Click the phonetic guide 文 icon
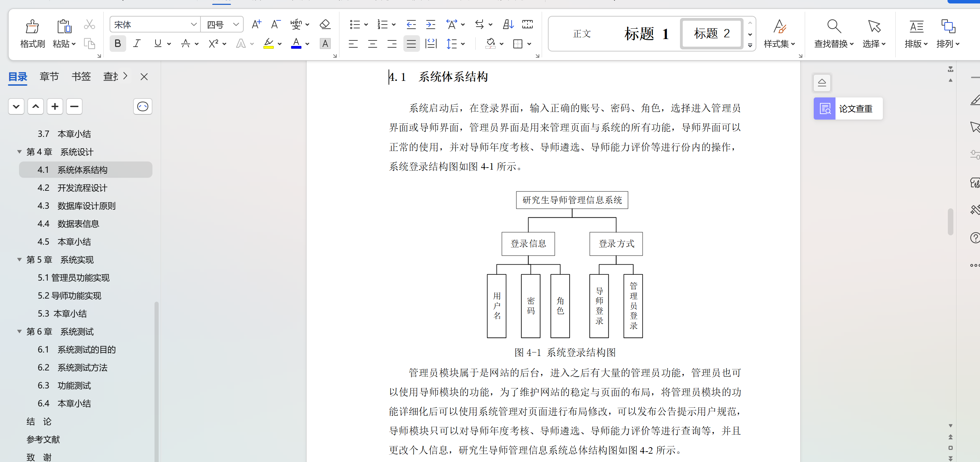Viewport: 980px width, 462px height. [x=296, y=24]
